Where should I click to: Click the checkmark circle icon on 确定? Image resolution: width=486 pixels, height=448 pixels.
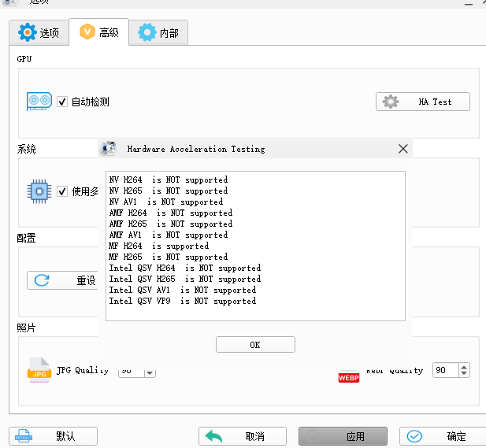click(x=414, y=436)
